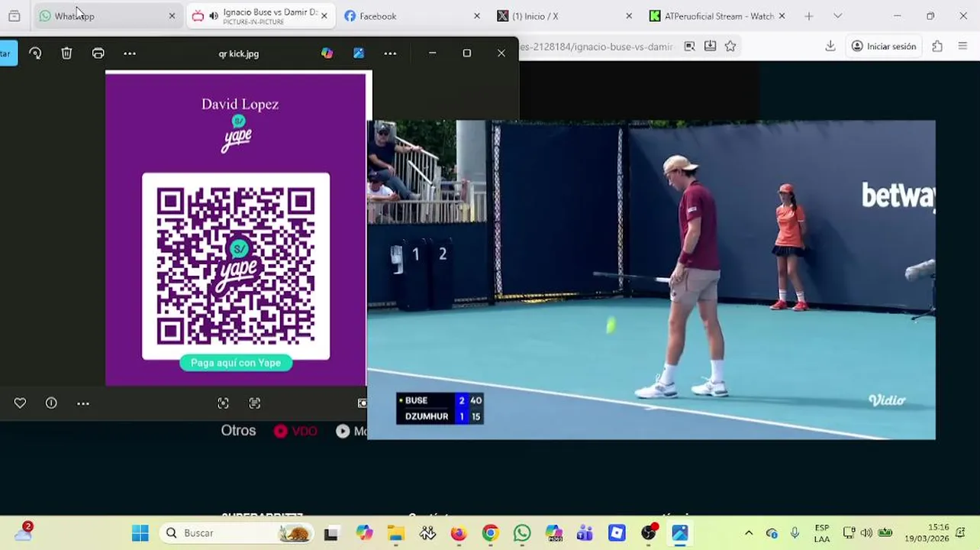The image size is (980, 550).
Task: Rotate the image in Photos
Action: point(35,53)
